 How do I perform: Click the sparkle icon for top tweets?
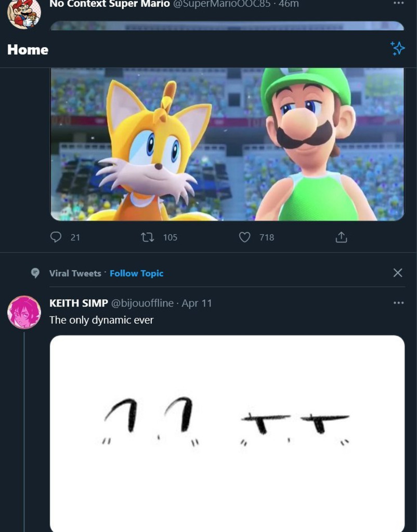pos(398,49)
